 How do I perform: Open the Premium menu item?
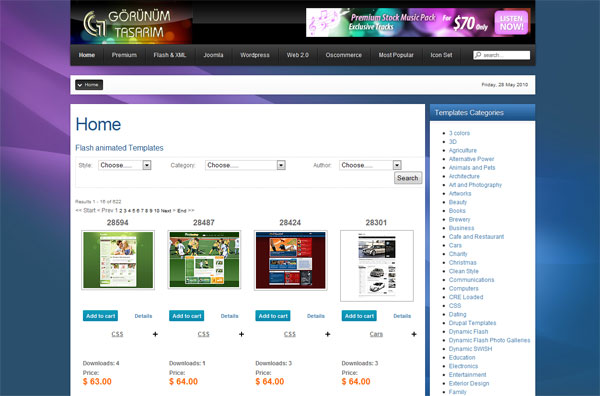[124, 55]
